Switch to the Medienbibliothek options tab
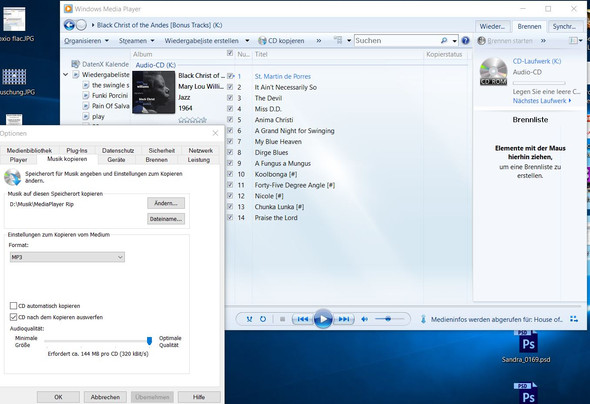Image resolution: width=590 pixels, height=404 pixels. [x=29, y=150]
